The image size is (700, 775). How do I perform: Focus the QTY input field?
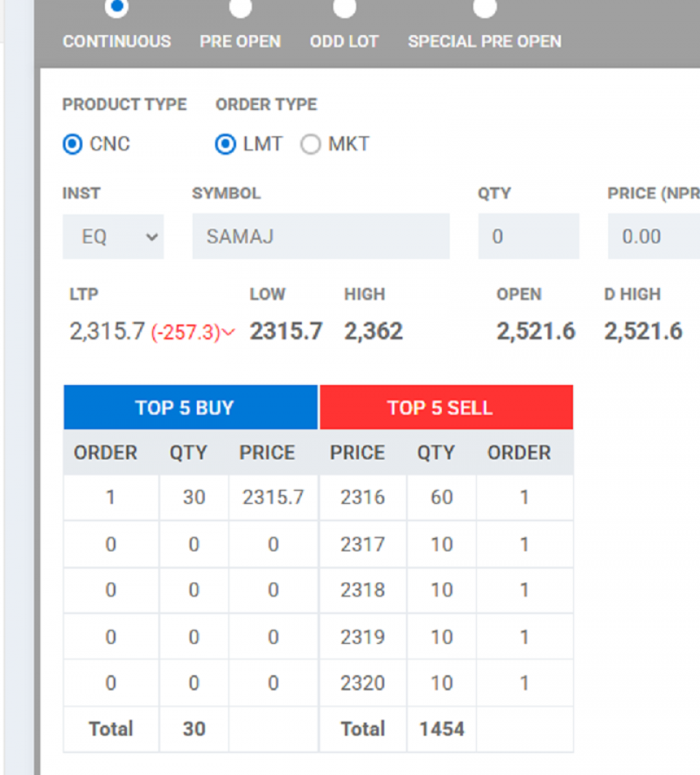pos(528,236)
